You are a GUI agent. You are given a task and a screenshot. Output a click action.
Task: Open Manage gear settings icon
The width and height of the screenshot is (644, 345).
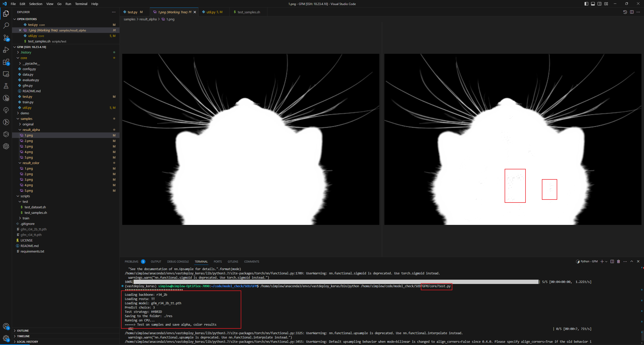pos(6,338)
